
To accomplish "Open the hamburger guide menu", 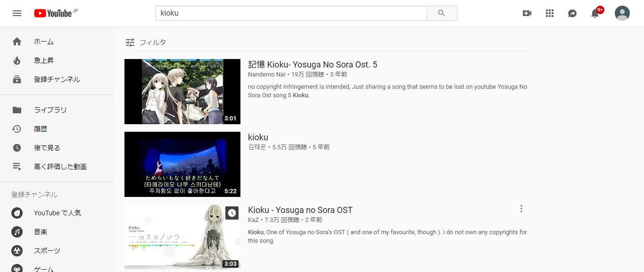I will tap(17, 13).
